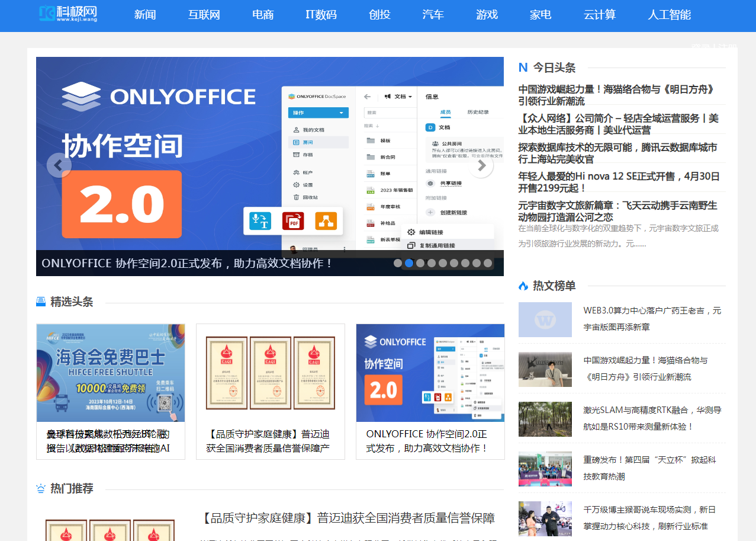Click the thumbnail beside 猴哥说车 article
Viewport: 756px width, 541px height.
(545, 519)
